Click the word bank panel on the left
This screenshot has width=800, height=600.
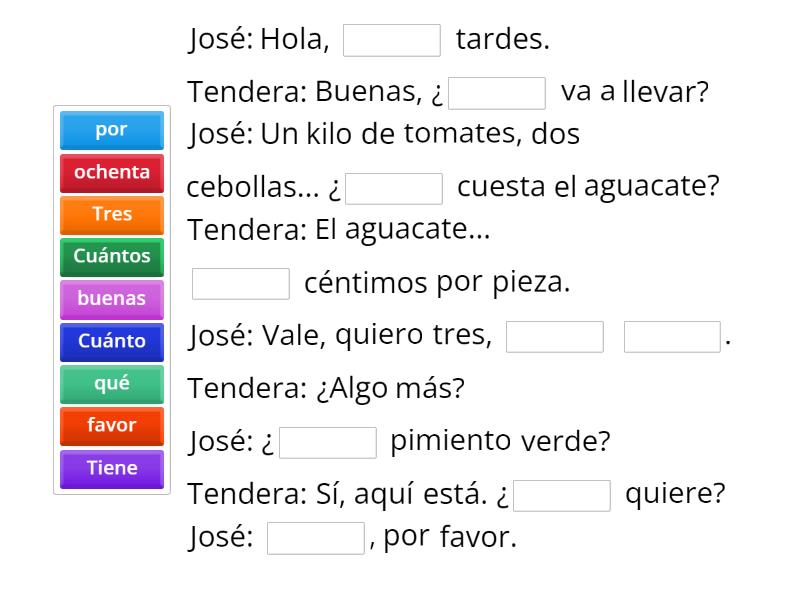(x=111, y=298)
